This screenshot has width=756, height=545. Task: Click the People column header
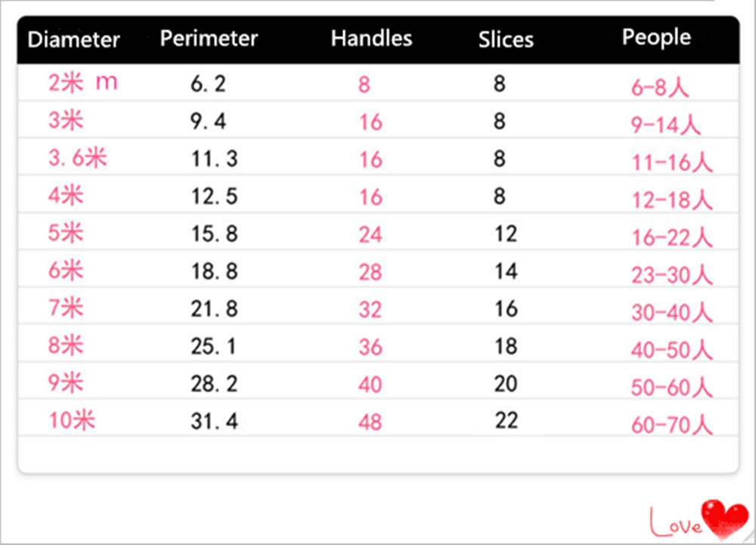tap(656, 38)
